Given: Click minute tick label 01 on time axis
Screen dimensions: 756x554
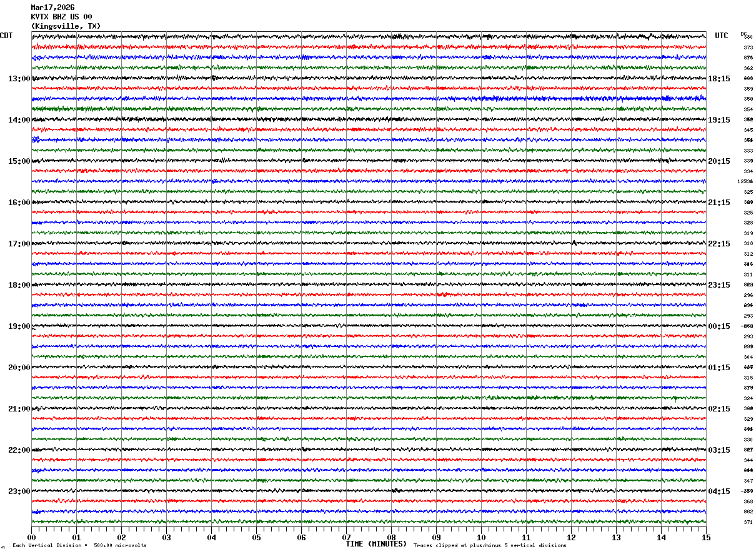Looking at the screenshot, I should coord(76,537).
